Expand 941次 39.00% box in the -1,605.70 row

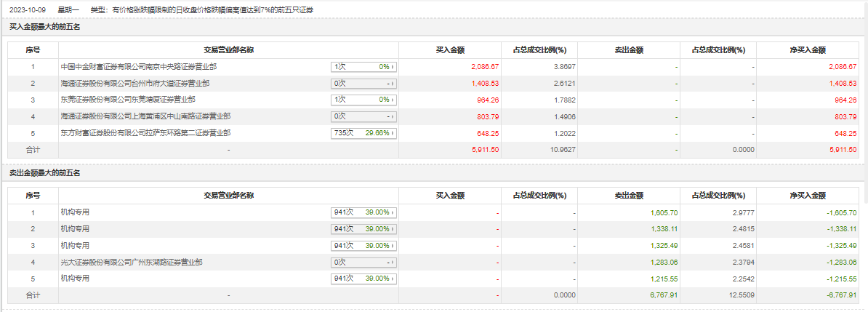coord(363,212)
